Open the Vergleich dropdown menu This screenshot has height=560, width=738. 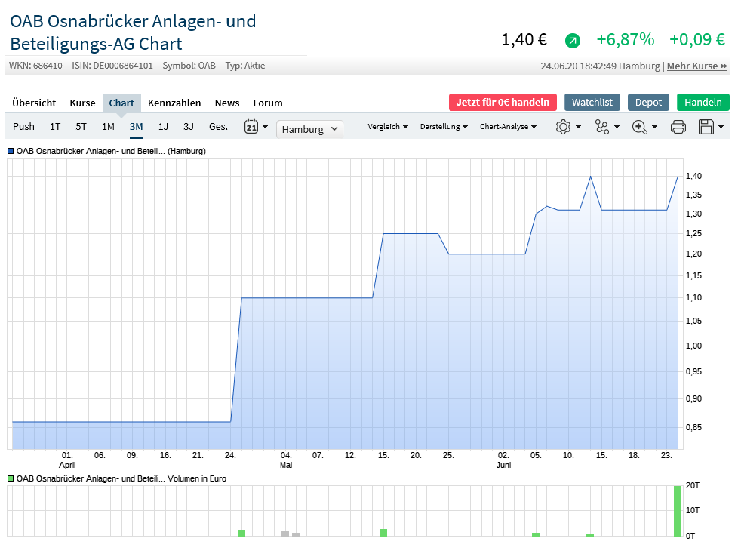388,127
